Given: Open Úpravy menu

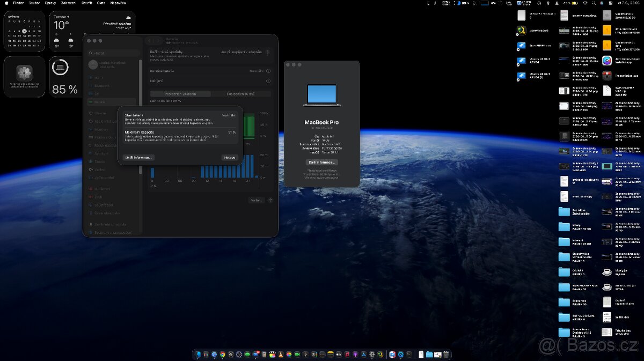Looking at the screenshot, I should click(x=50, y=3).
